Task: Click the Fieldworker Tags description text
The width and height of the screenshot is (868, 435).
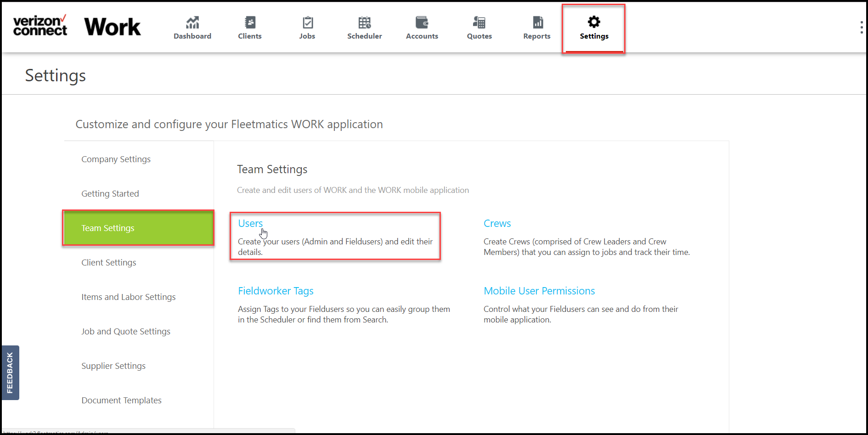Action: click(x=344, y=314)
